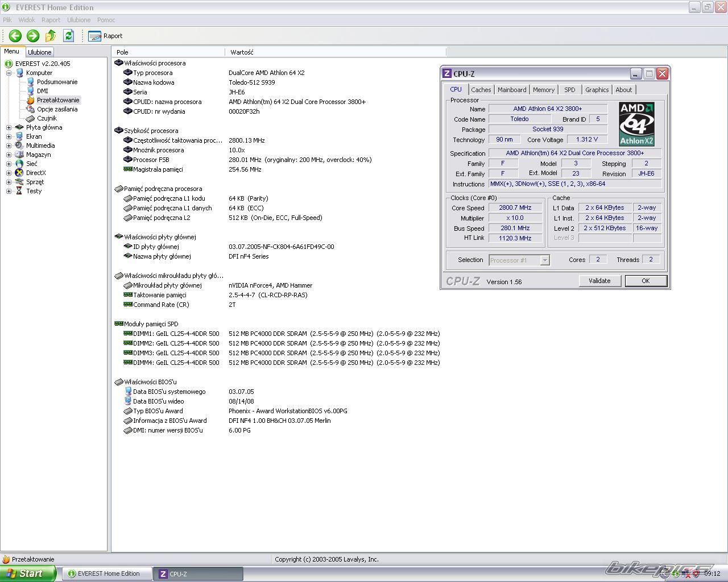
Task: Click the DirectX icon in tree
Action: 20,173
